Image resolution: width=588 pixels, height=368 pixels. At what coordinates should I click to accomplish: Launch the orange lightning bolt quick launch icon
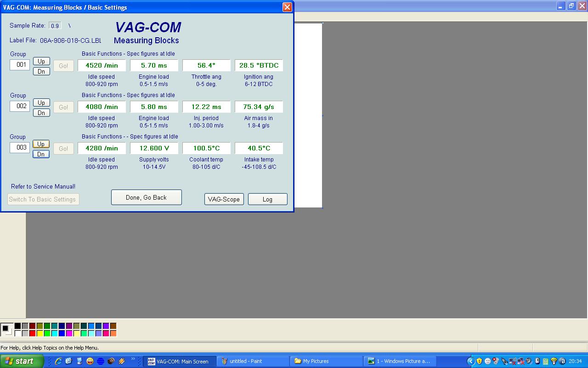pos(122,361)
